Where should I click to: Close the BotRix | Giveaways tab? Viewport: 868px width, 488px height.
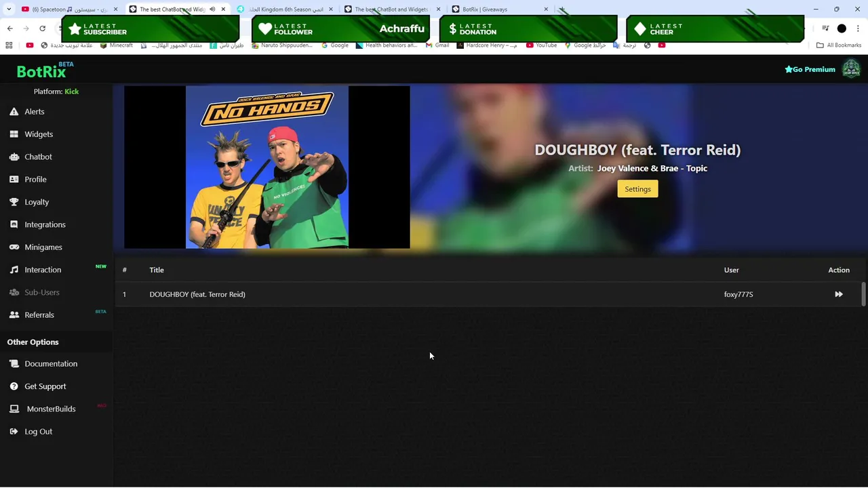pyautogui.click(x=545, y=9)
